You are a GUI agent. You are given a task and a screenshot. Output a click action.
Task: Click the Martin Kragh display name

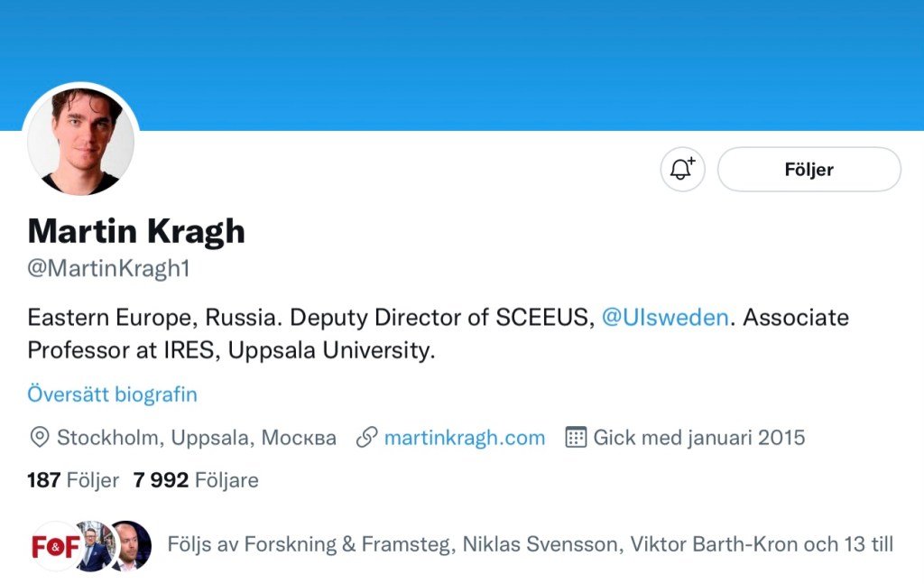click(136, 232)
